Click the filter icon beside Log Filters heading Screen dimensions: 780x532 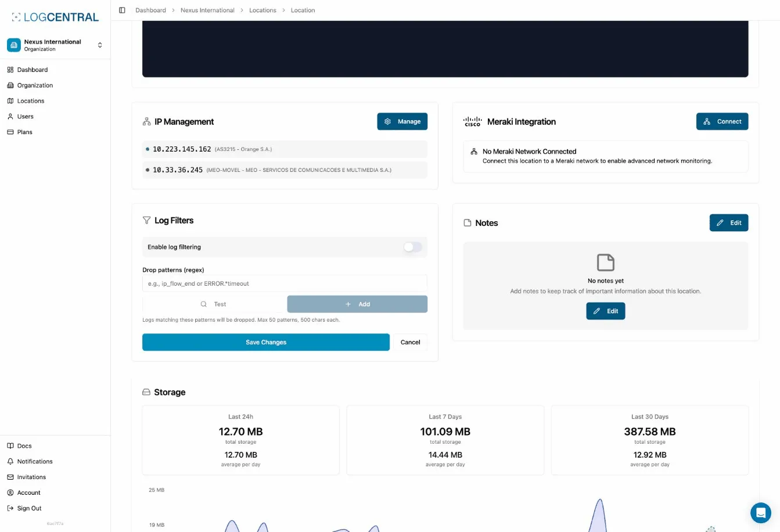[147, 221]
